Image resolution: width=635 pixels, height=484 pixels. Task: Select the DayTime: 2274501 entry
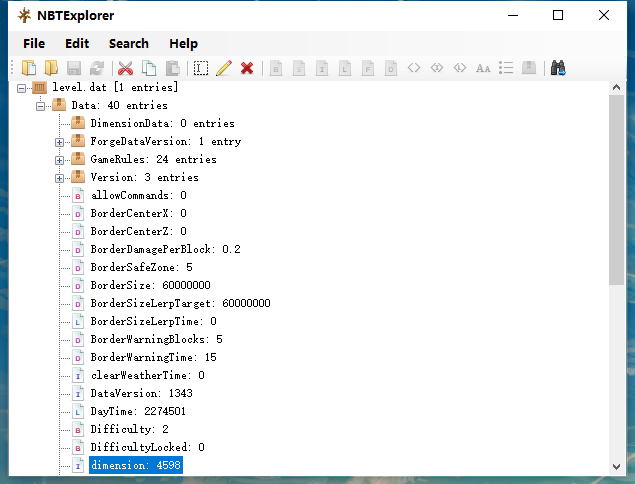(137, 411)
